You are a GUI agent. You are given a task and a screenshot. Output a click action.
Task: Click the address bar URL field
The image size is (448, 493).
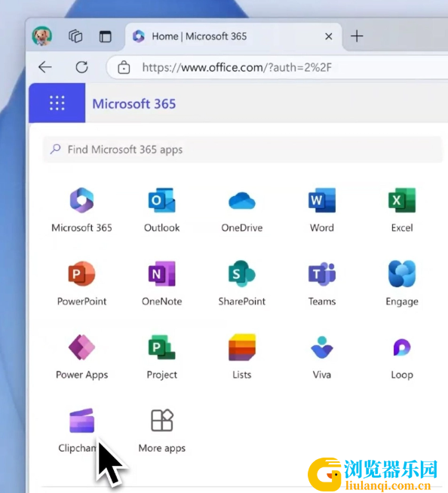(277, 67)
